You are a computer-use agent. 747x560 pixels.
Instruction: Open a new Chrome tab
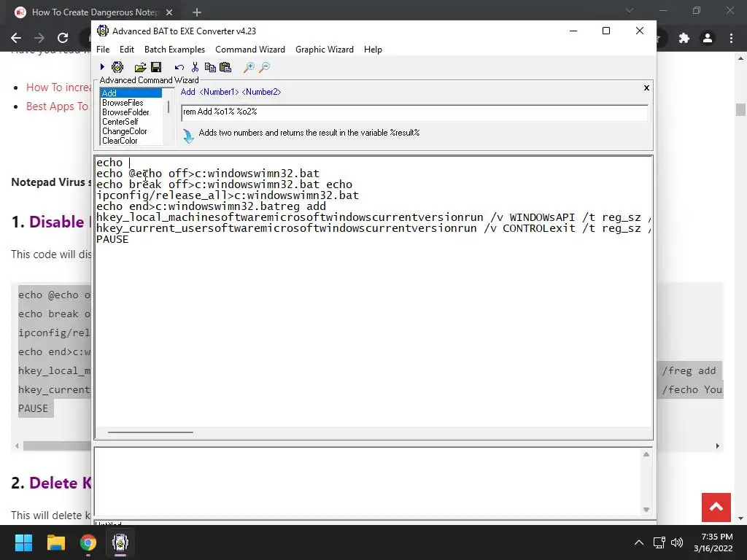point(197,12)
